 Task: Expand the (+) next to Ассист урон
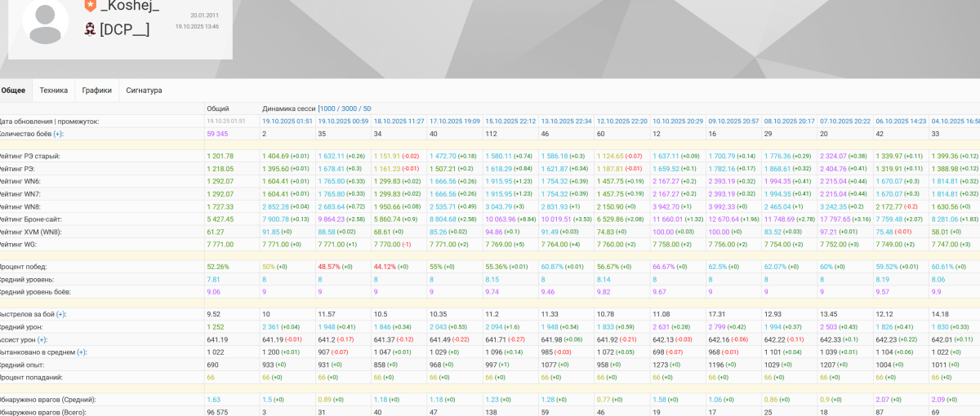[42, 339]
